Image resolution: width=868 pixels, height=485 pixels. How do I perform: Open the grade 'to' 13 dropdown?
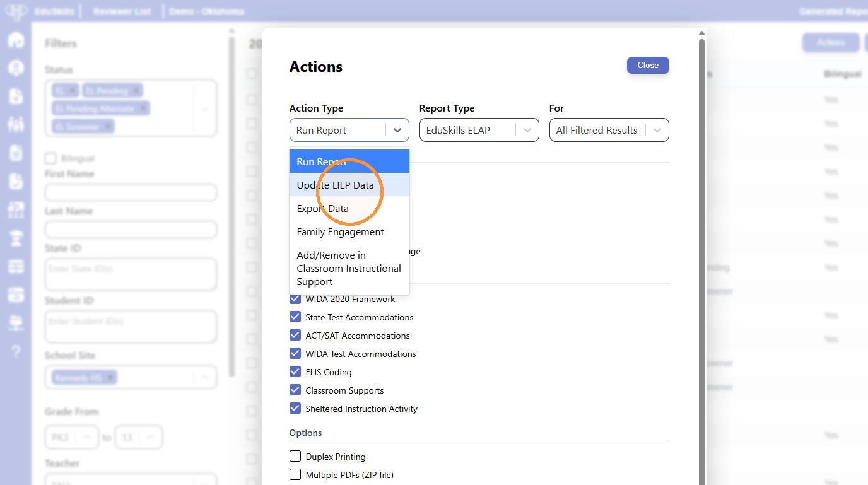click(139, 437)
